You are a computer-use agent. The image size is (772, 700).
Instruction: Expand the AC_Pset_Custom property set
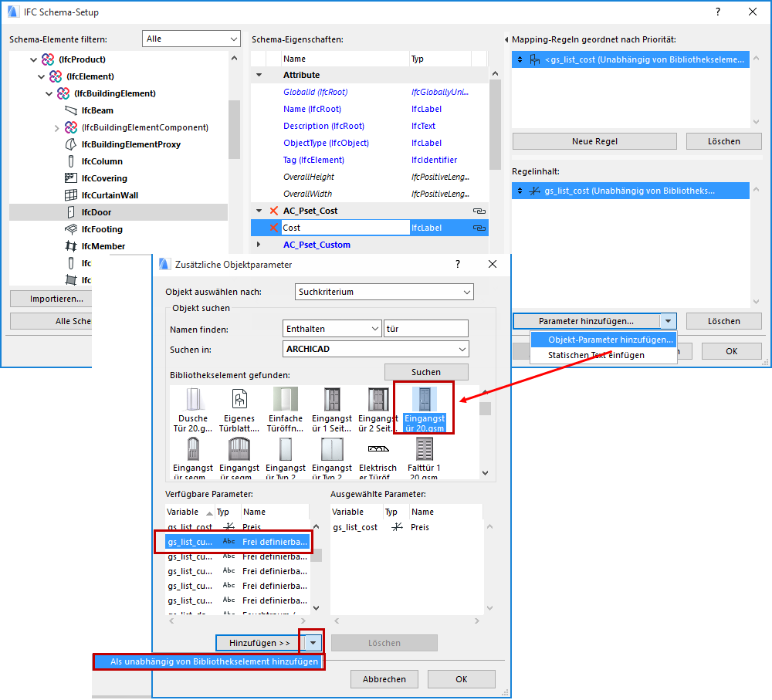pyautogui.click(x=259, y=245)
